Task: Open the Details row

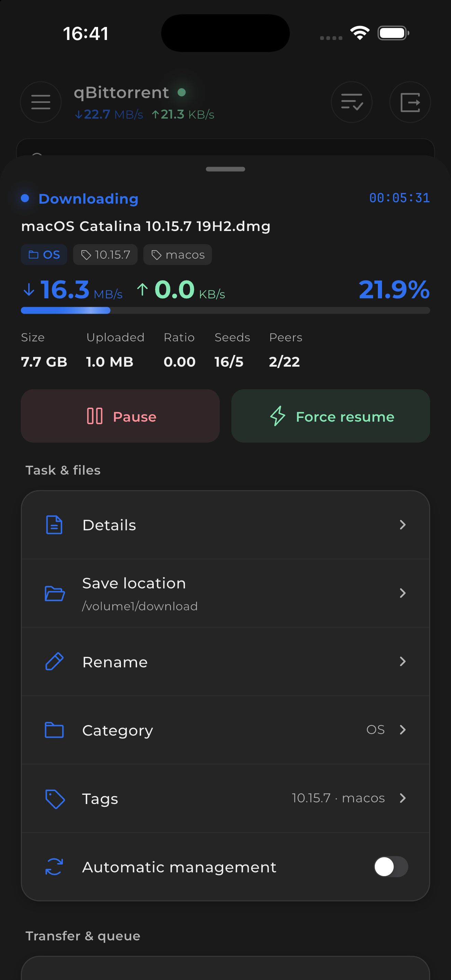Action: [x=225, y=525]
